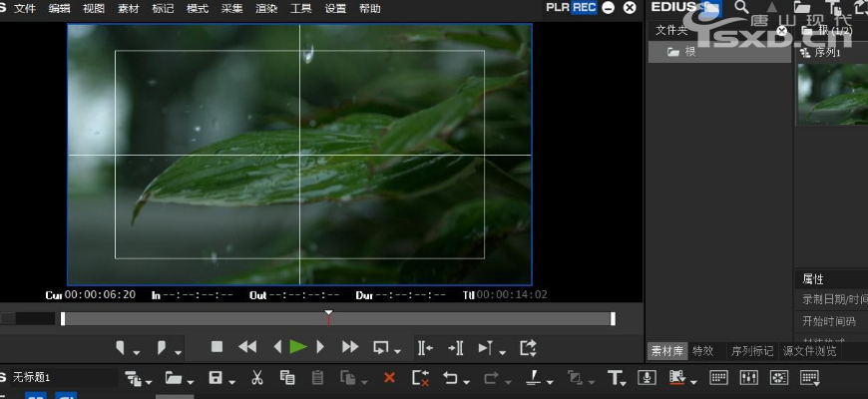Toggle the PLR player mode
The height and width of the screenshot is (399, 868).
click(558, 7)
